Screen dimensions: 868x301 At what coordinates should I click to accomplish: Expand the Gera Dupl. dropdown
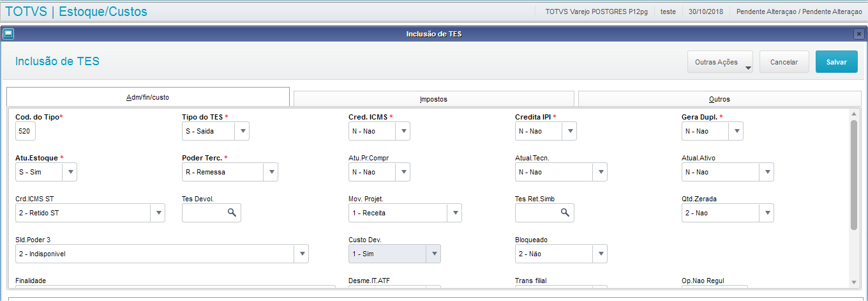(x=736, y=131)
